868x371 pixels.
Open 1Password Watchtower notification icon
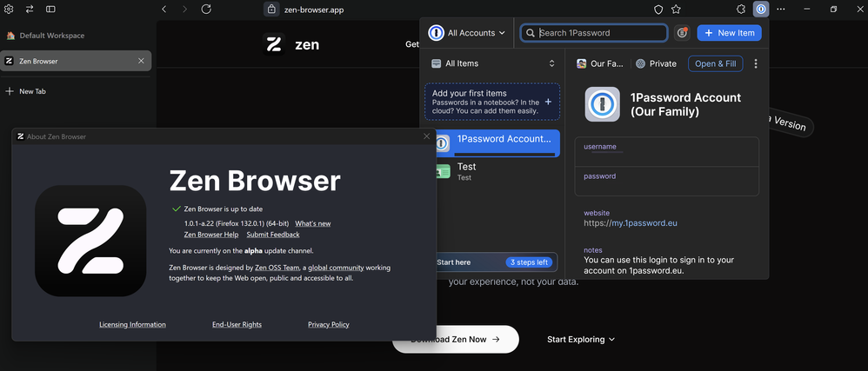tap(683, 33)
